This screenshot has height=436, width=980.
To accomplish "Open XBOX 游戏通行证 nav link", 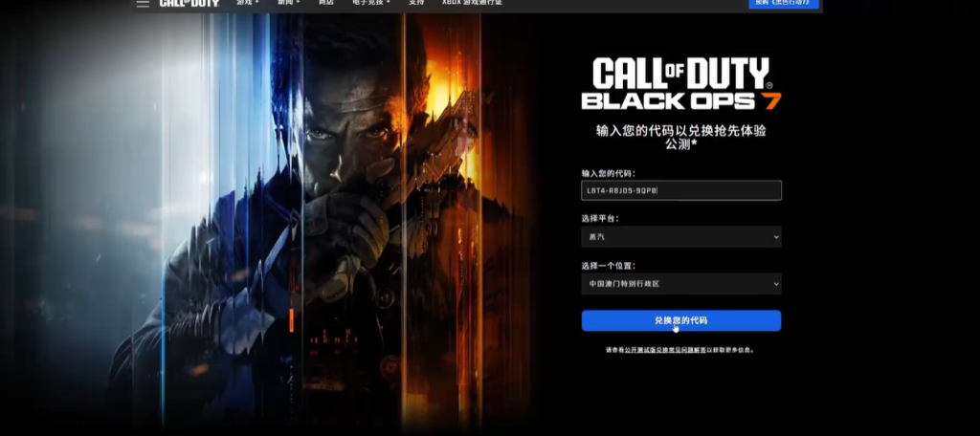I will point(471,3).
